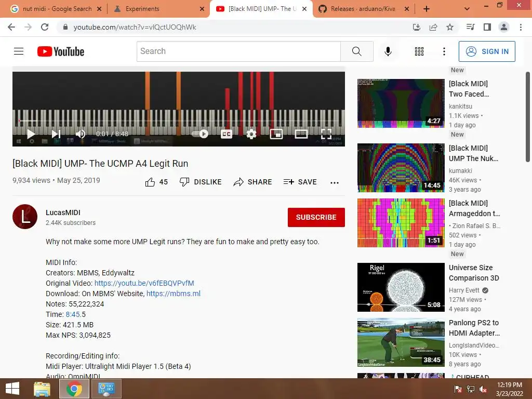Viewport: 532px width, 399px height.
Task: Switch to nut midi Google Search tab
Action: pos(57,9)
